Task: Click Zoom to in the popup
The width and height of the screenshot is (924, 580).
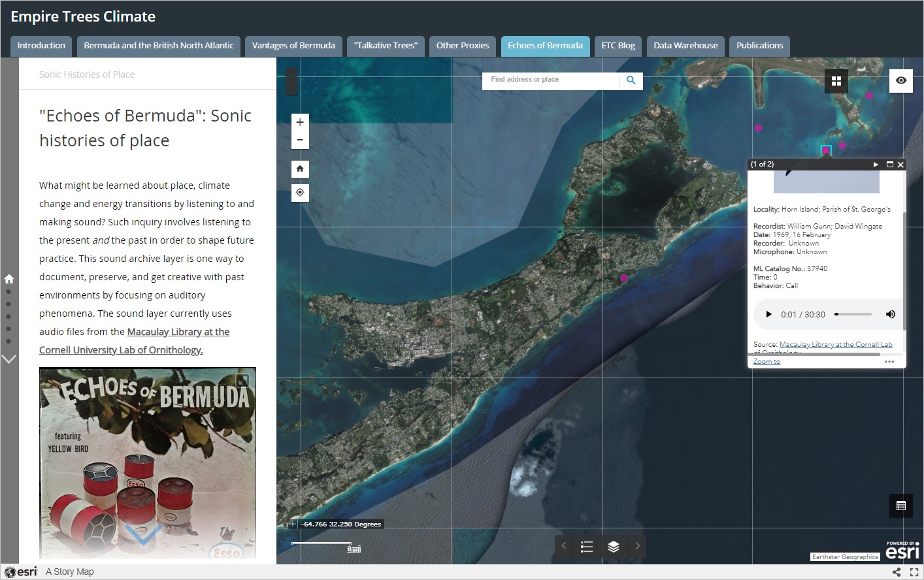Action: 767,362
